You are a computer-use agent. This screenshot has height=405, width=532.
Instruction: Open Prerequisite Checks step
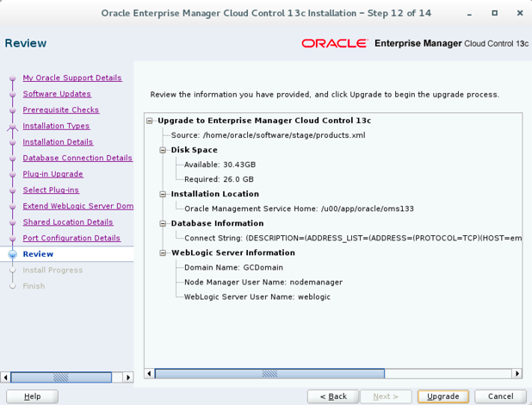[x=61, y=109]
